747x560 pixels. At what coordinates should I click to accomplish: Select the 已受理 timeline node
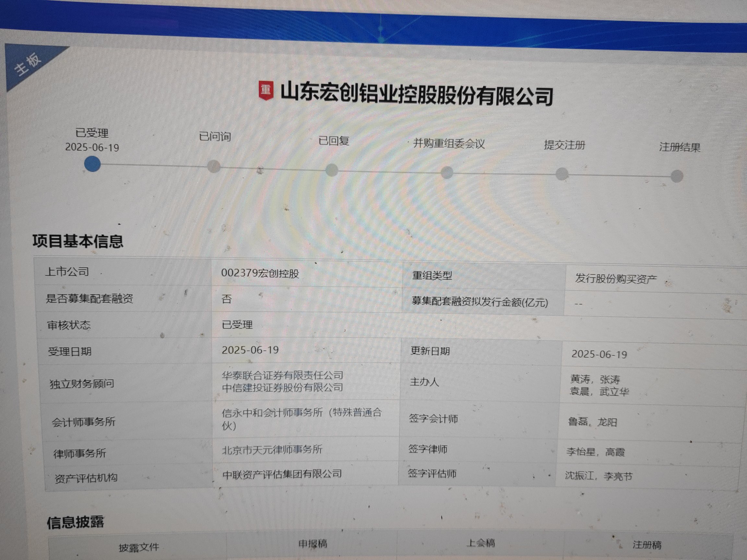(92, 164)
